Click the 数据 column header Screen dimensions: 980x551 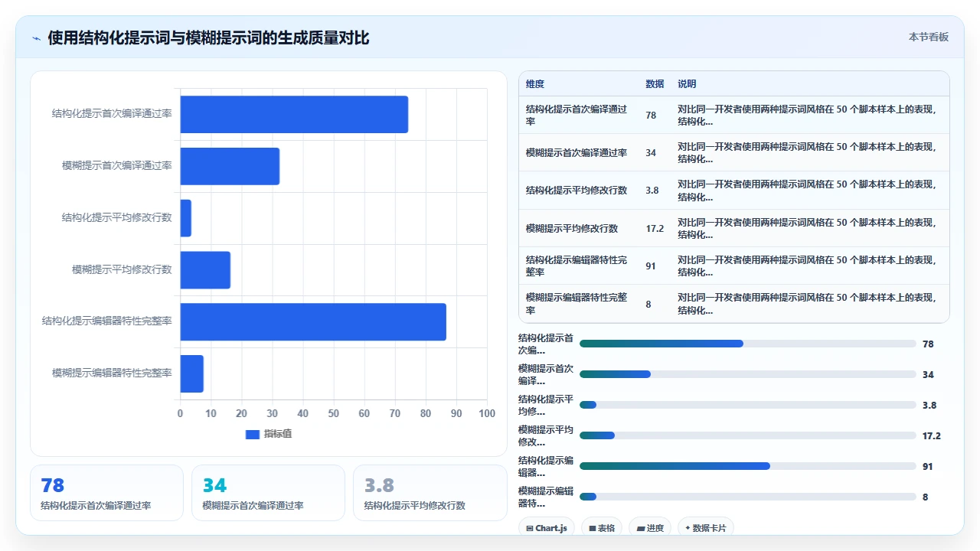pos(655,84)
